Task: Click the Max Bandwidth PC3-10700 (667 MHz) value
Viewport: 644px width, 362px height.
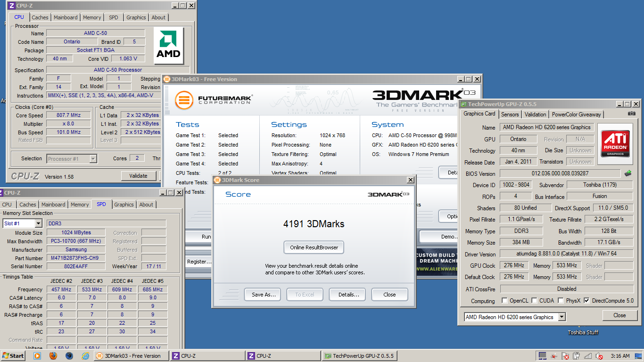Action: click(76, 241)
